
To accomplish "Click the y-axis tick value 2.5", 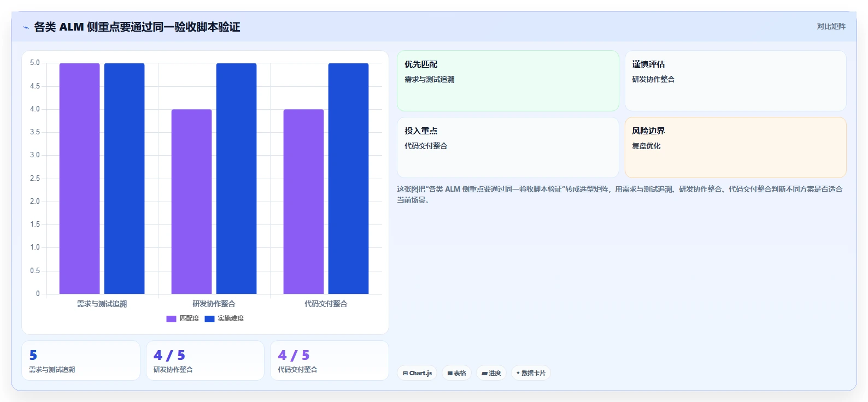I will pos(35,179).
